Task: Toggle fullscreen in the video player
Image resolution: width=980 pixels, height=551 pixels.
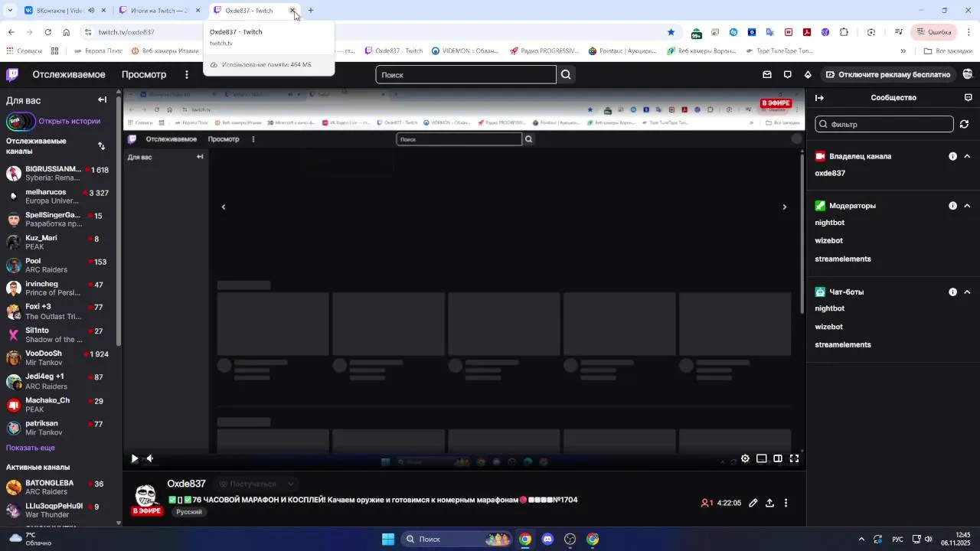Action: click(x=794, y=458)
